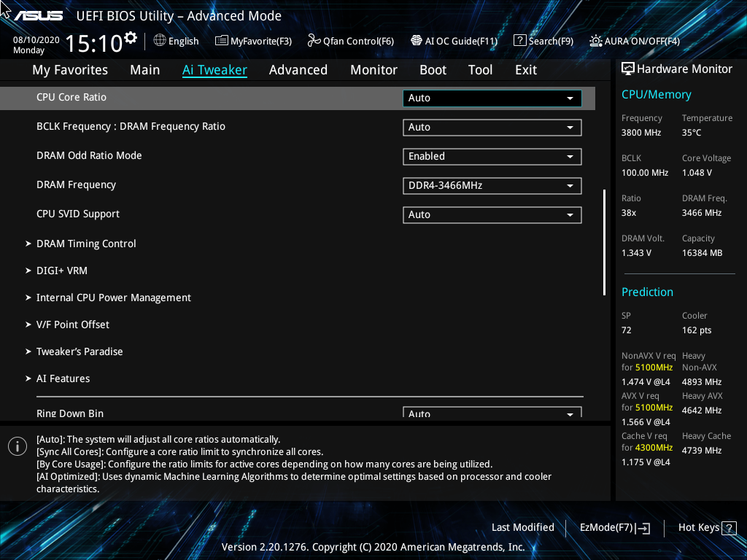Viewport: 747px width, 560px height.
Task: Open the CPU Core Ratio dropdown
Action: pyautogui.click(x=492, y=98)
